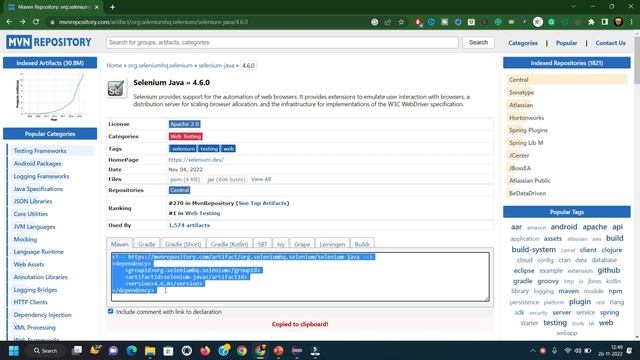
Task: Open Microsoft Edge from taskbar
Action: pyautogui.click(x=131, y=351)
